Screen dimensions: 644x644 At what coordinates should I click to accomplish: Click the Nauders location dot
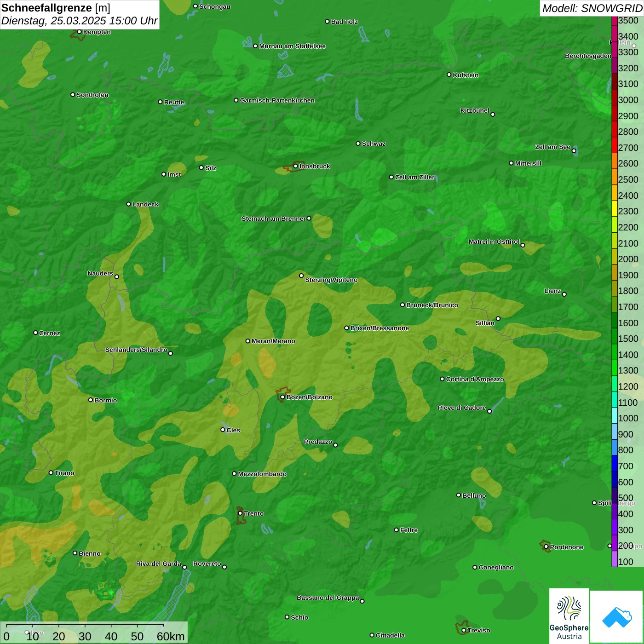(117, 276)
